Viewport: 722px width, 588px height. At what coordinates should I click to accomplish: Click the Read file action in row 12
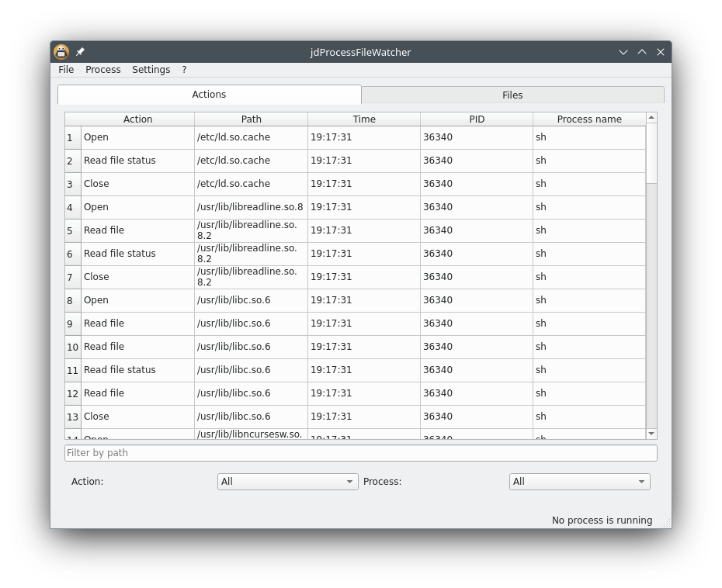click(x=137, y=393)
